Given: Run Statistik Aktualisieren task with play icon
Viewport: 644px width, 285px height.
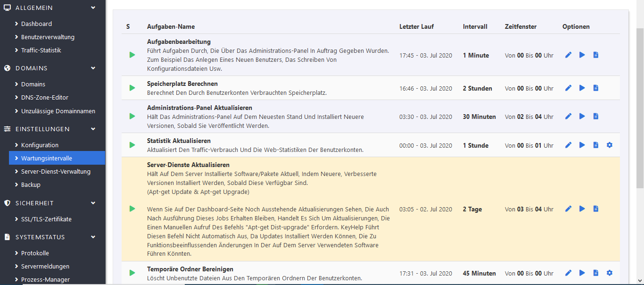Looking at the screenshot, I should coord(582,145).
